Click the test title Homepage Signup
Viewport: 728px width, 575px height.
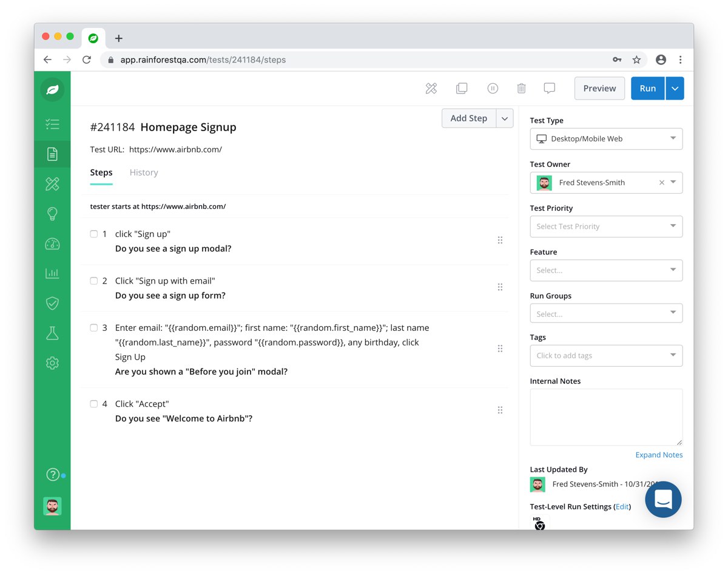click(x=188, y=128)
